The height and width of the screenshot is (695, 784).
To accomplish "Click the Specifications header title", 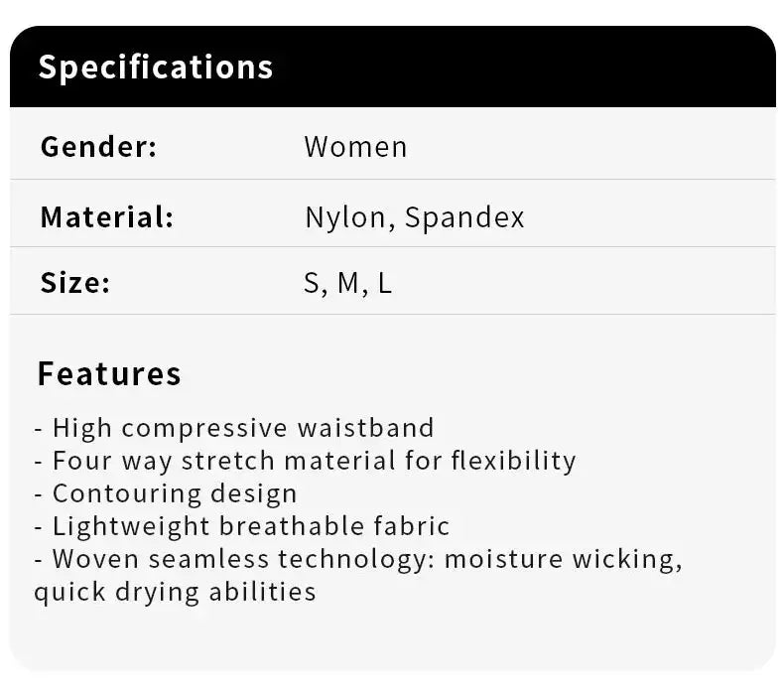I will click(155, 67).
